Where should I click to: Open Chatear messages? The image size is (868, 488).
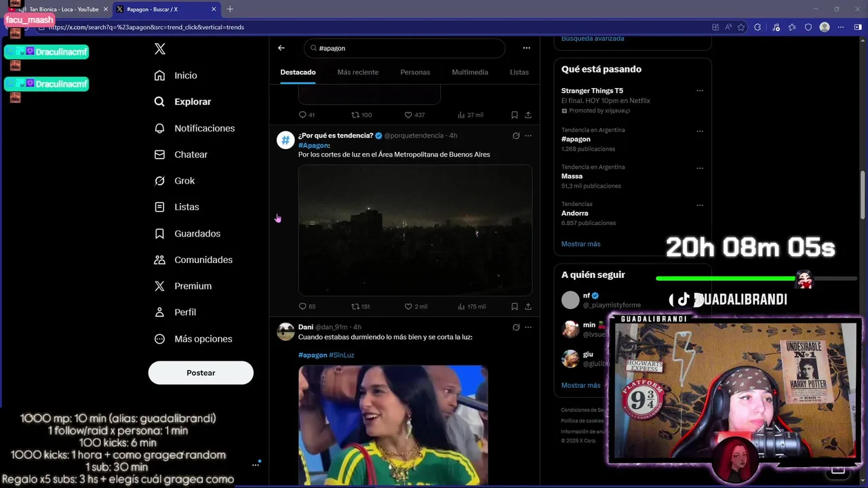pyautogui.click(x=180, y=155)
